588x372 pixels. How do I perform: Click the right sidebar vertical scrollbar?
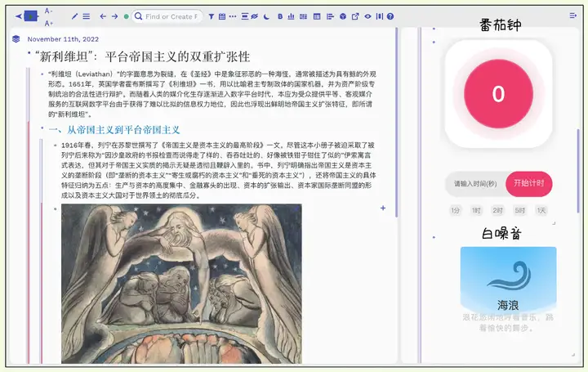[x=578, y=171]
